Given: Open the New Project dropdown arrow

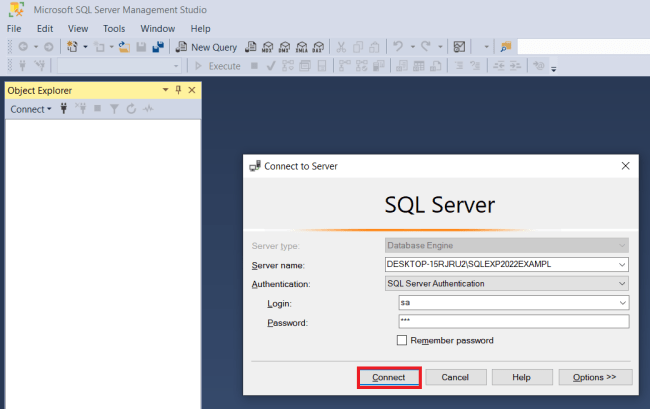Looking at the screenshot, I should pos(85,47).
